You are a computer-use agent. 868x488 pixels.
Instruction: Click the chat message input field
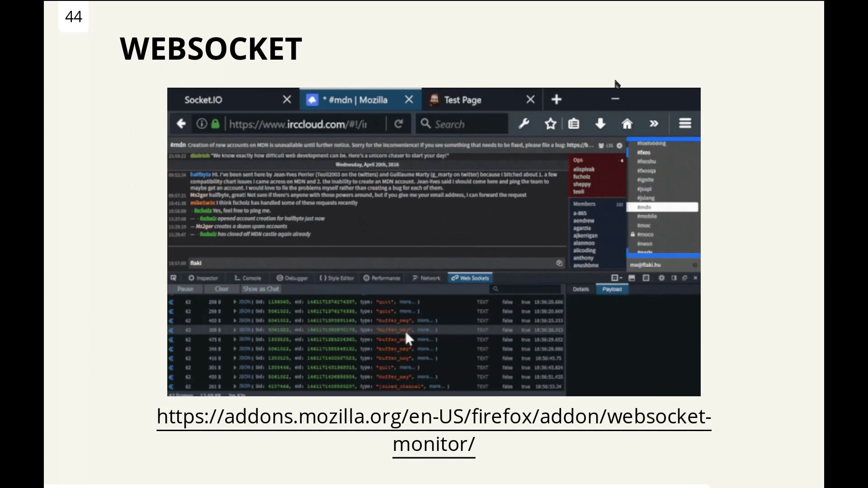pos(377,263)
